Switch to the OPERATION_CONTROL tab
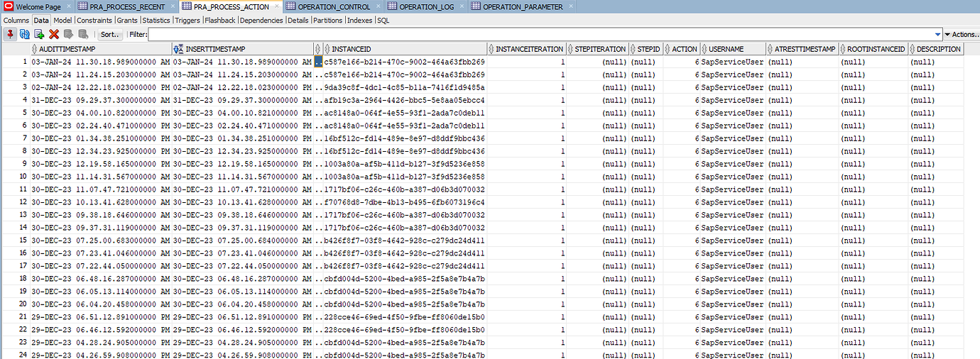 [x=334, y=7]
